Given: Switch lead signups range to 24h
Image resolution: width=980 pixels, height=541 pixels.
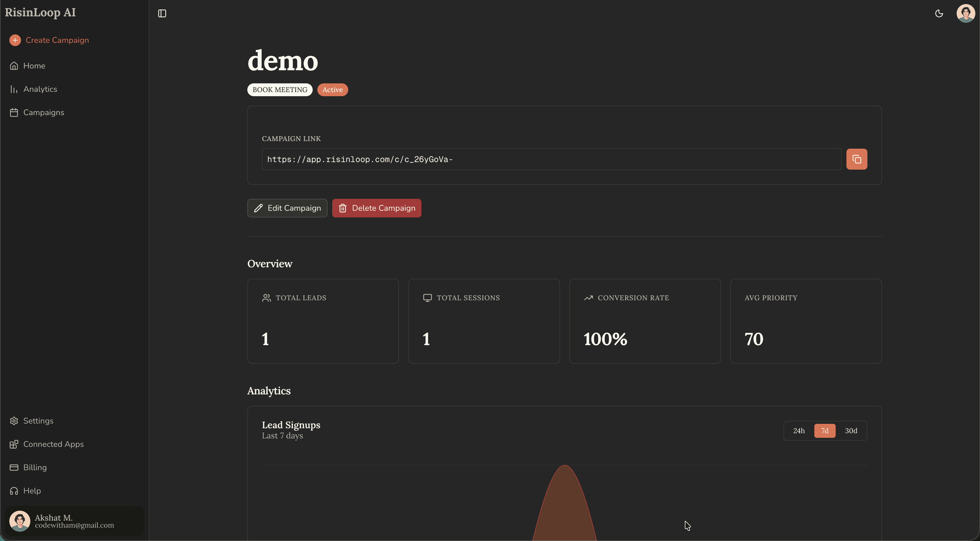Looking at the screenshot, I should tap(799, 430).
